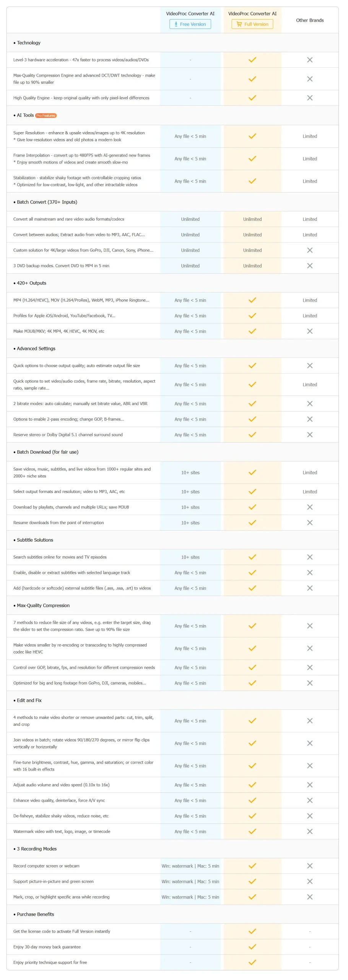The image size is (348, 980).
Task: Click the cross for Resume downloads under Other Brands
Action: tap(309, 522)
